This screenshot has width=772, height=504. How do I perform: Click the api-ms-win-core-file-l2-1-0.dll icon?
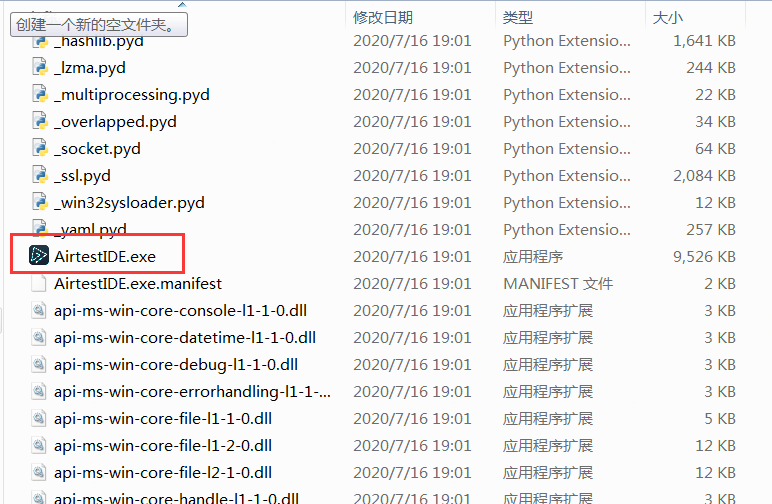39,473
